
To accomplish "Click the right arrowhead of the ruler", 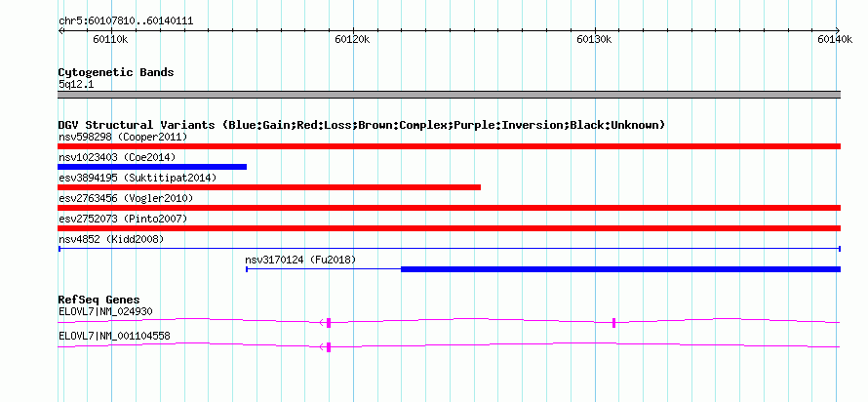I will (x=838, y=30).
